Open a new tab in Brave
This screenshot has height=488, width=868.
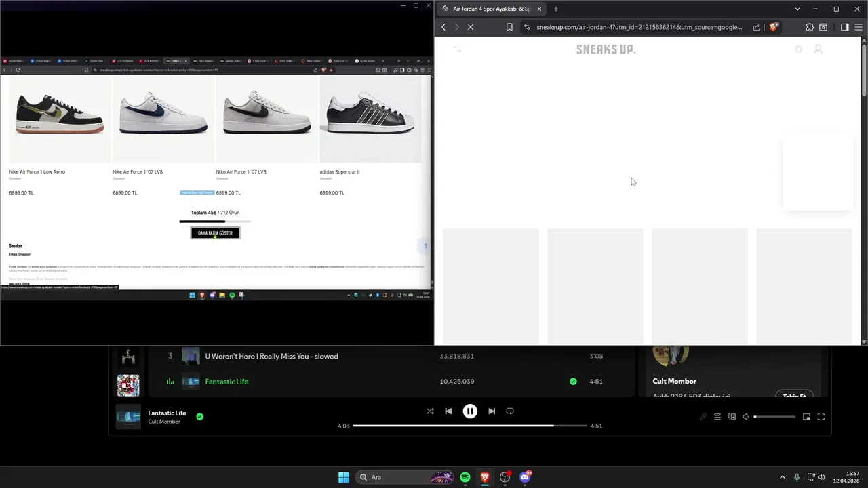[555, 9]
